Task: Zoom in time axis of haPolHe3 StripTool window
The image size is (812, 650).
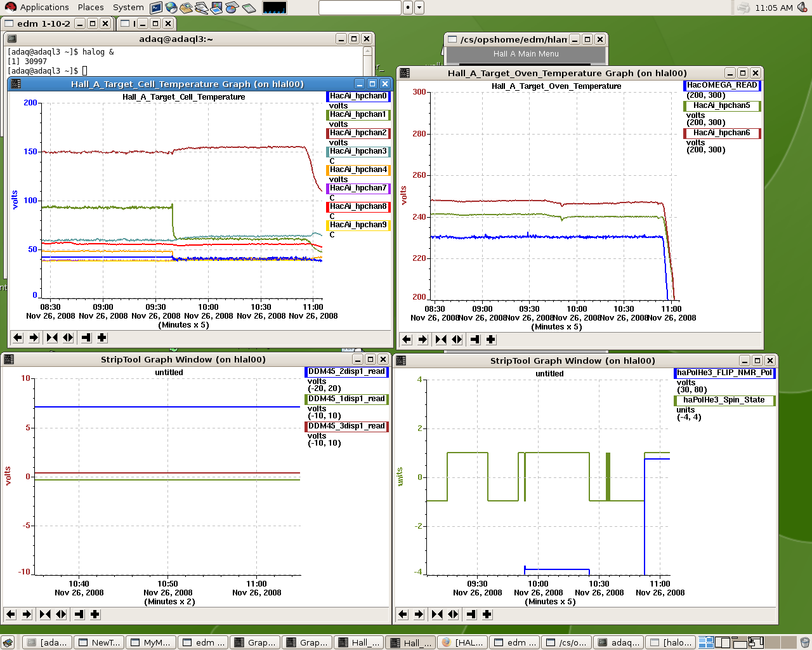Action: point(437,614)
